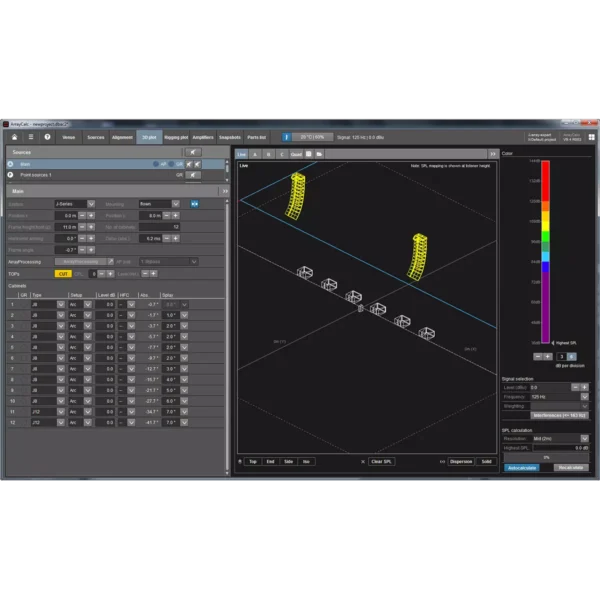
Task: Click the Recalculate button
Action: point(571,468)
